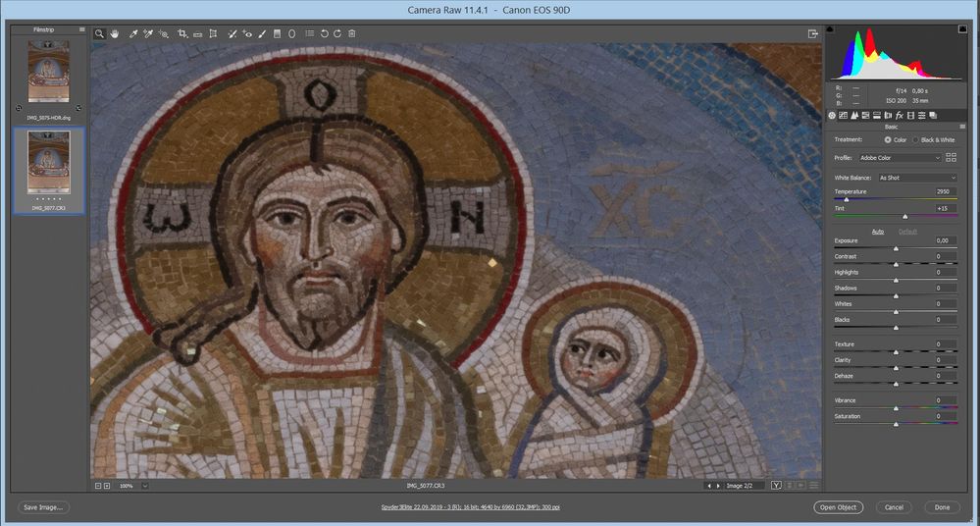Select the Spot Removal tool
Screen dimensions: 980x526
click(x=232, y=33)
